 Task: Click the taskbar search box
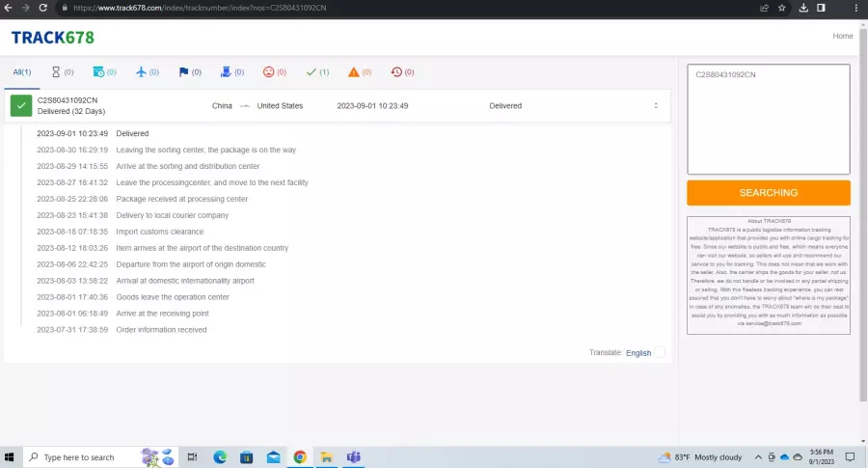(x=100, y=457)
